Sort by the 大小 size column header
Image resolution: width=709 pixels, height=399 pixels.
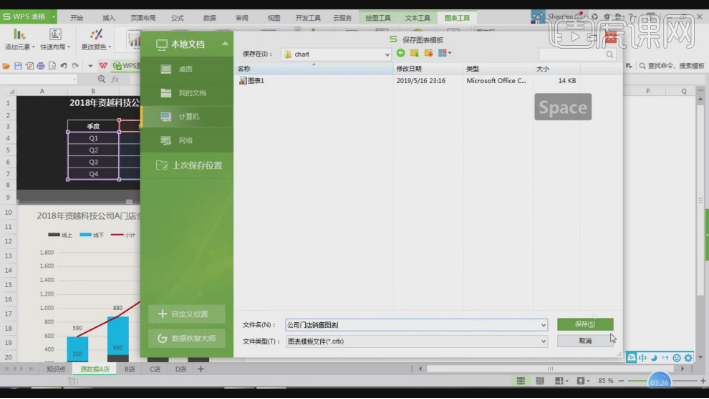pyautogui.click(x=557, y=68)
